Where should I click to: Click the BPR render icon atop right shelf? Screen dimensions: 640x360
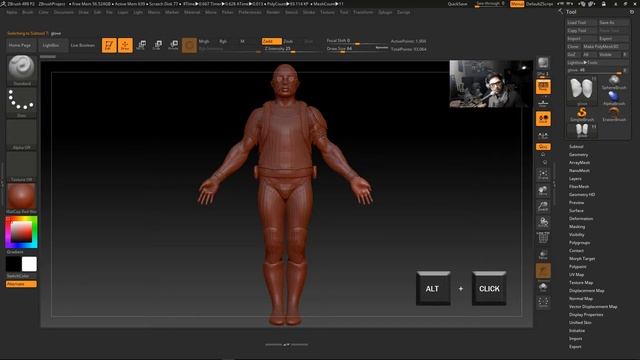(543, 63)
